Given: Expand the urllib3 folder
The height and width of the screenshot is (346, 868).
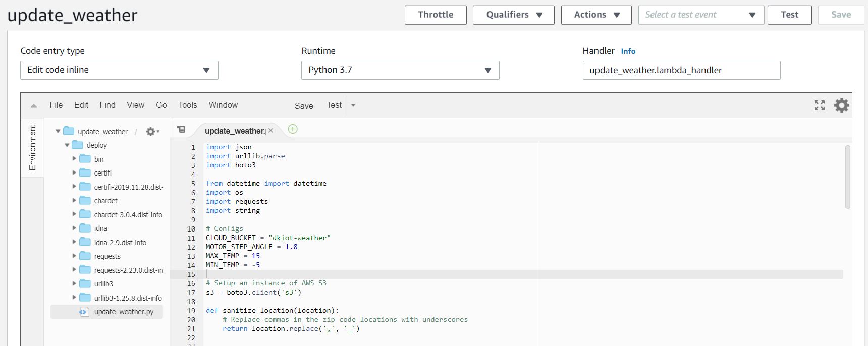Looking at the screenshot, I should click(74, 283).
